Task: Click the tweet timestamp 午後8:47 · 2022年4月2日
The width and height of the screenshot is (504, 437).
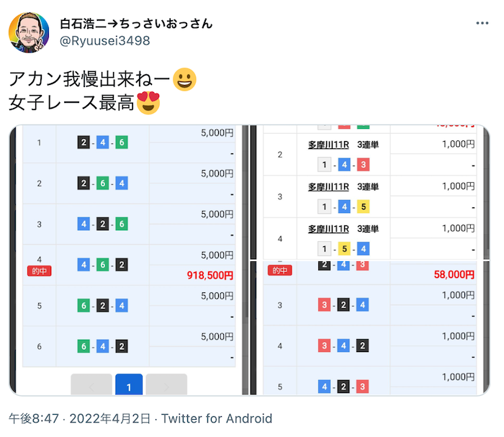Action: 80,418
